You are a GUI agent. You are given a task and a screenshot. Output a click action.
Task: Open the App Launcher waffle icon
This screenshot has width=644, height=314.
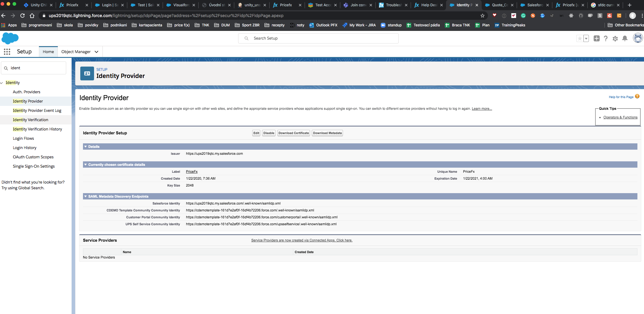7,52
